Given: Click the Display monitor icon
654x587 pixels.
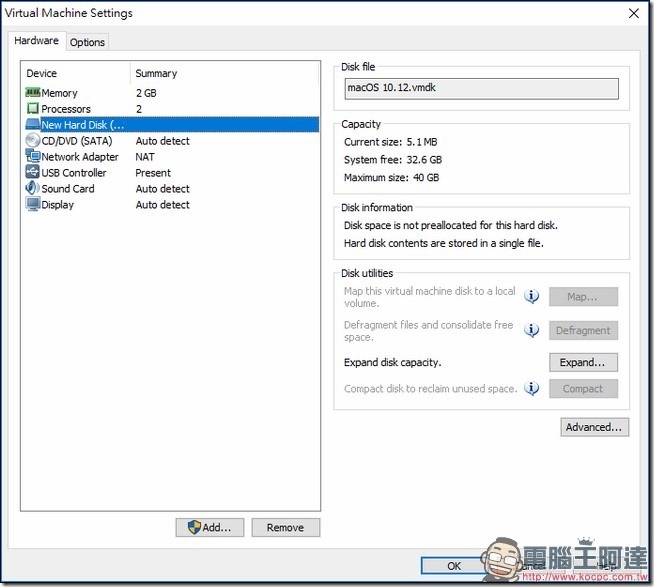Looking at the screenshot, I should 33,204.
